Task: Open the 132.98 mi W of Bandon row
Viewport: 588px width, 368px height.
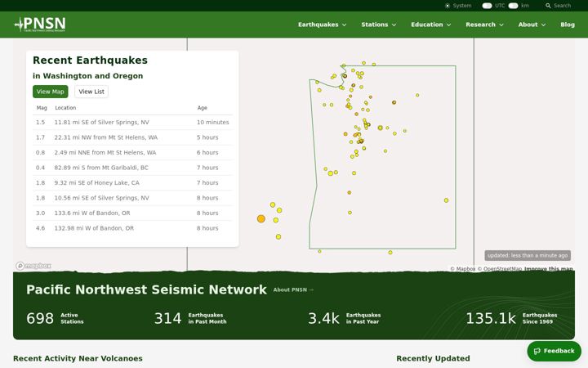Action: pos(132,228)
